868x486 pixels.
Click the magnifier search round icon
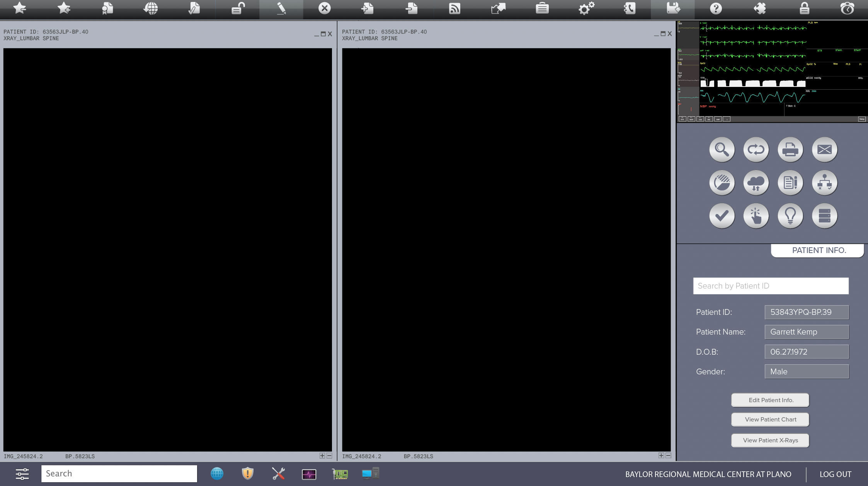point(722,150)
